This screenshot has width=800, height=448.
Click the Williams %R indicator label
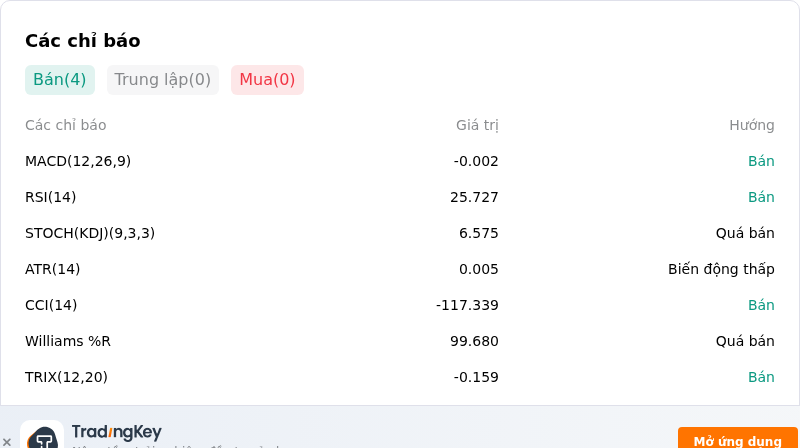click(68, 341)
